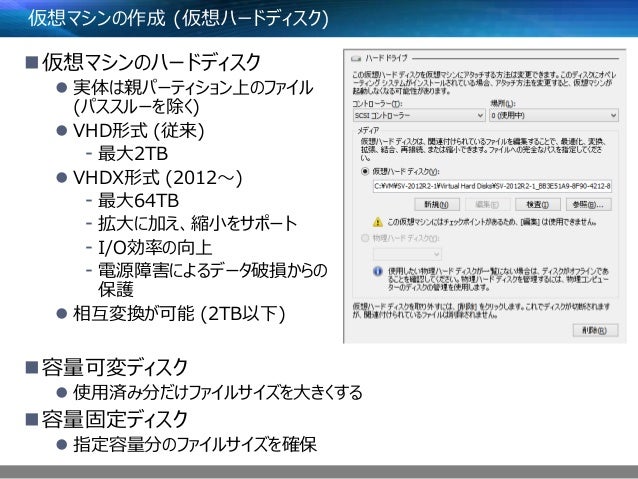Click the yellow warning triangle icon
This screenshot has height=479, width=638.
378,222
